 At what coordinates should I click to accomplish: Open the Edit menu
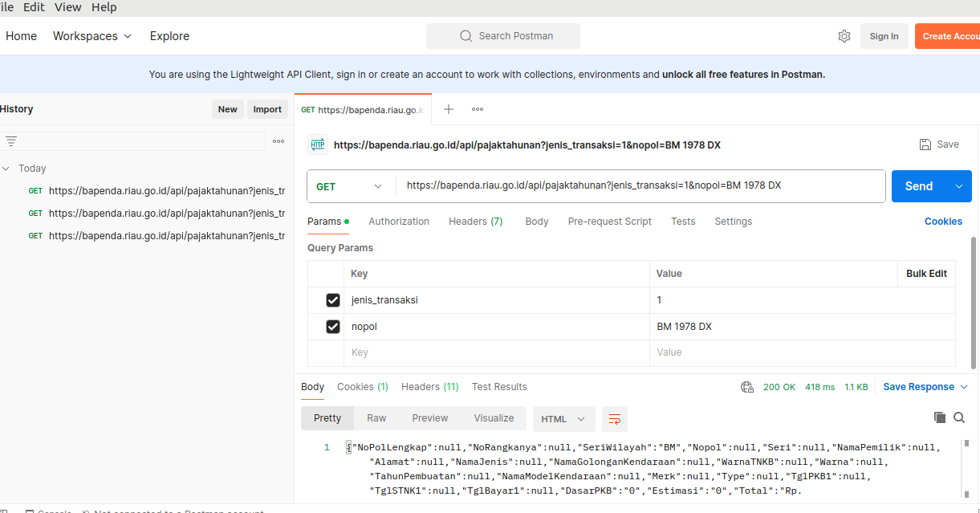(34, 7)
